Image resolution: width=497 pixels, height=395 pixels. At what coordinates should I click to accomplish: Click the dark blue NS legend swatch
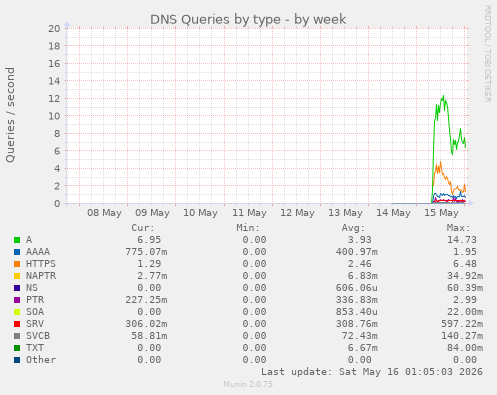pos(17,288)
